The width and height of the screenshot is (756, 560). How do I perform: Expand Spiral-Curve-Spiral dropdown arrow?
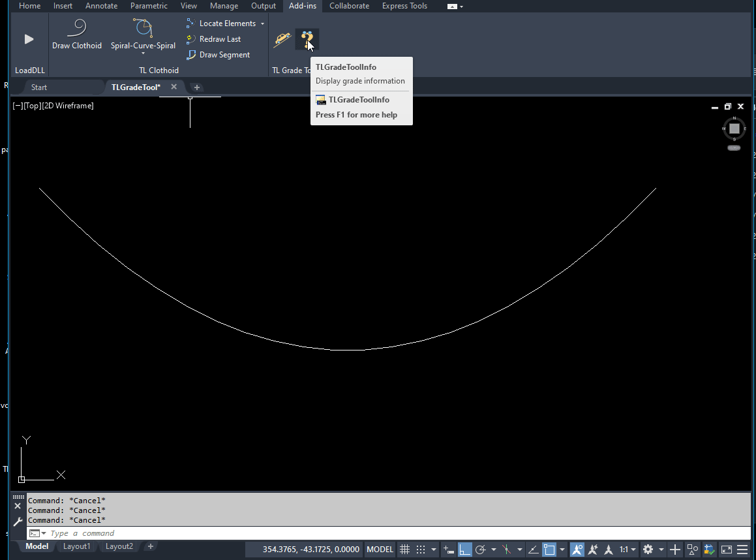tap(144, 53)
